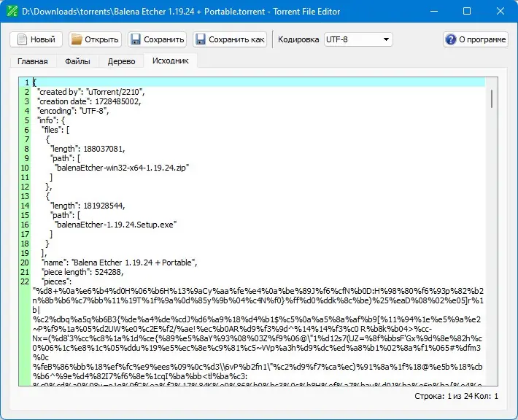Click line number 10 in the gutter
This screenshot has height=420, width=518.
25,168
